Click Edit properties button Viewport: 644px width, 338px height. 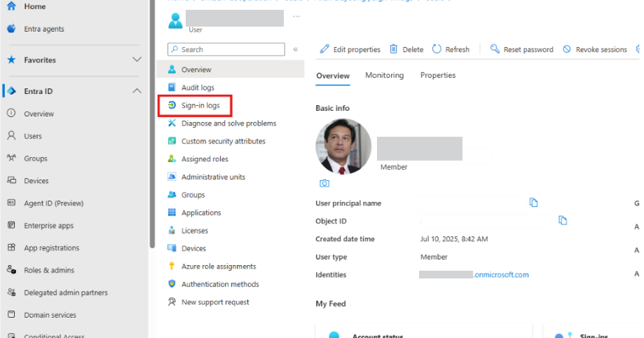coord(350,49)
